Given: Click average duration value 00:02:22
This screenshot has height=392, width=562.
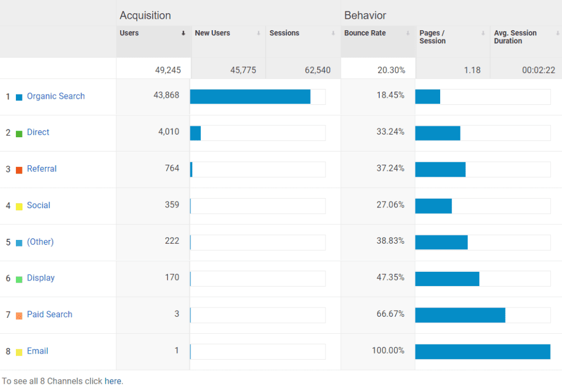Looking at the screenshot, I should (538, 70).
